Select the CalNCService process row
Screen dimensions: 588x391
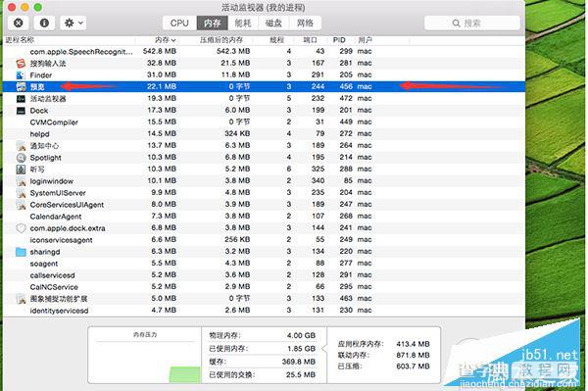pyautogui.click(x=264, y=287)
